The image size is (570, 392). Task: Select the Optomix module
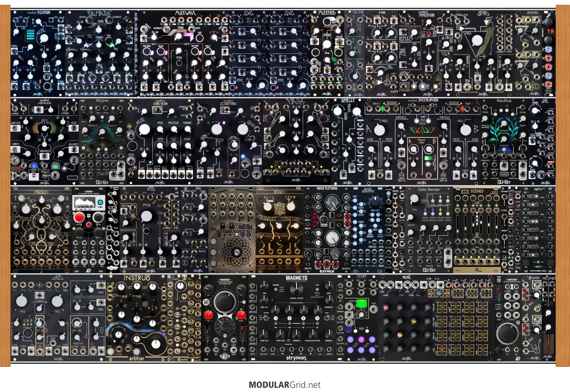[x=528, y=53]
